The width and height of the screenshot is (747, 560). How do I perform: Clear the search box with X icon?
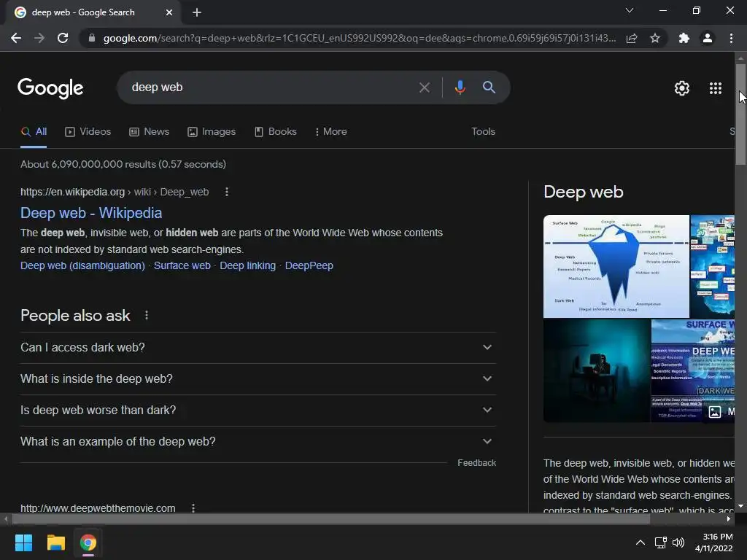tap(424, 87)
